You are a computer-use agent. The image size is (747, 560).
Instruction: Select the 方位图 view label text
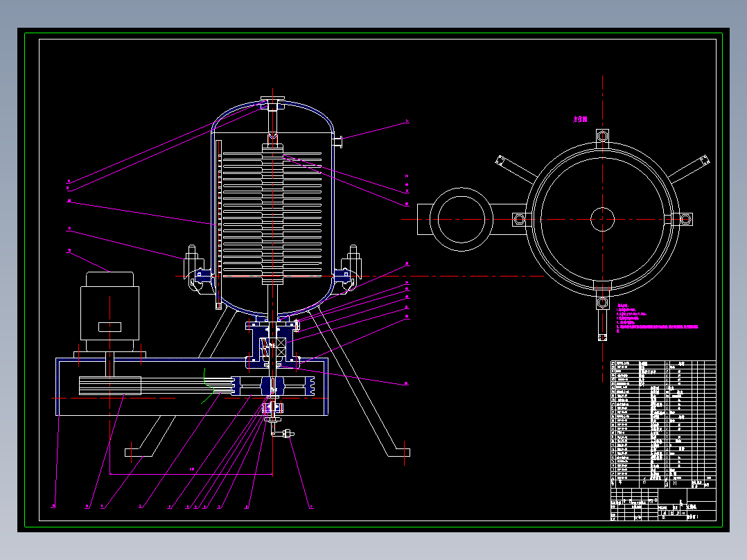[579, 119]
